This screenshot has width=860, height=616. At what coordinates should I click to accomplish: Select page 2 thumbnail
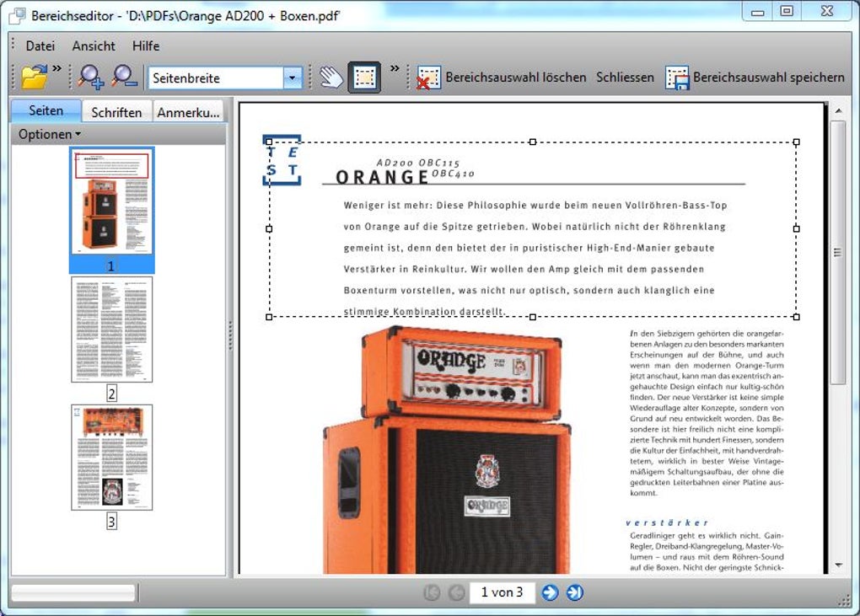(111, 329)
